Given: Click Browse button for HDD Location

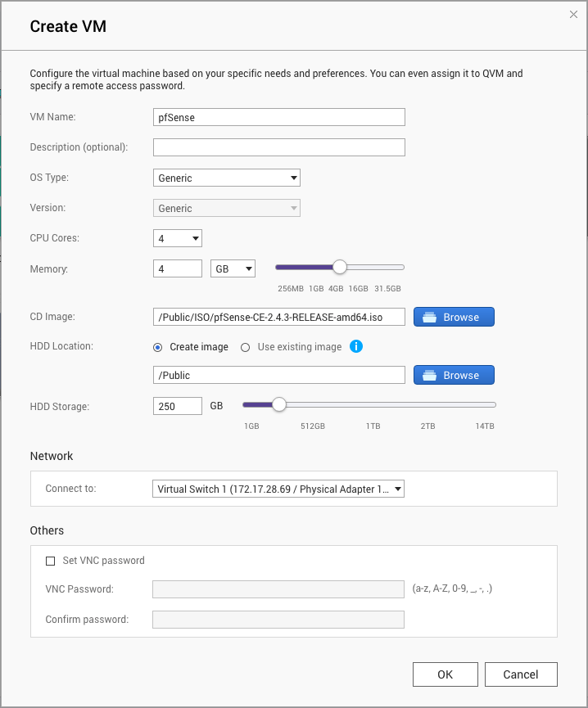Looking at the screenshot, I should click(x=454, y=375).
